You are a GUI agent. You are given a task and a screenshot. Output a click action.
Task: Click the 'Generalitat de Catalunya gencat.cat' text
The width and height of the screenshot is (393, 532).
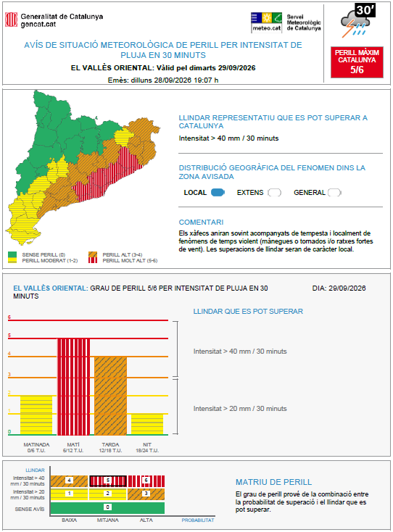coord(62,20)
